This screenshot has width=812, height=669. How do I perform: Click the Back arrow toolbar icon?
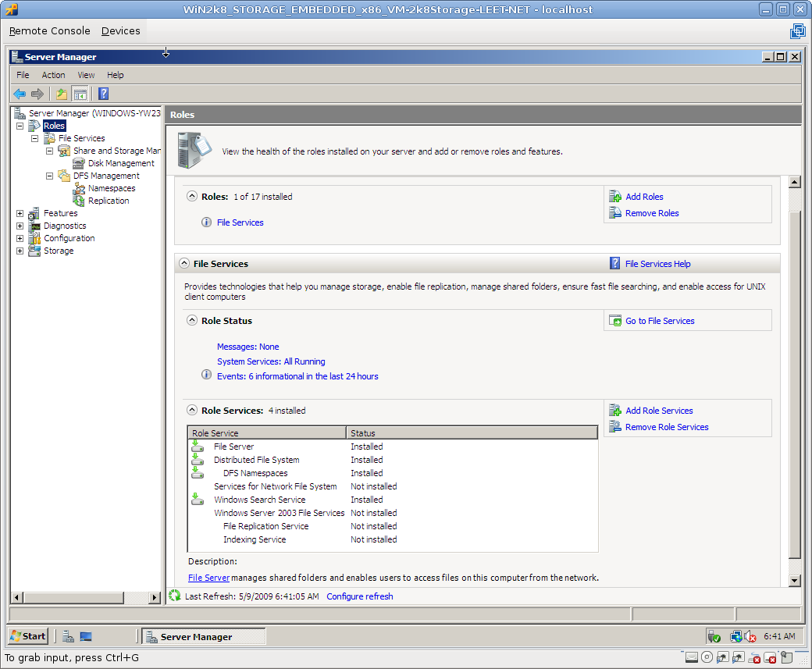click(20, 94)
